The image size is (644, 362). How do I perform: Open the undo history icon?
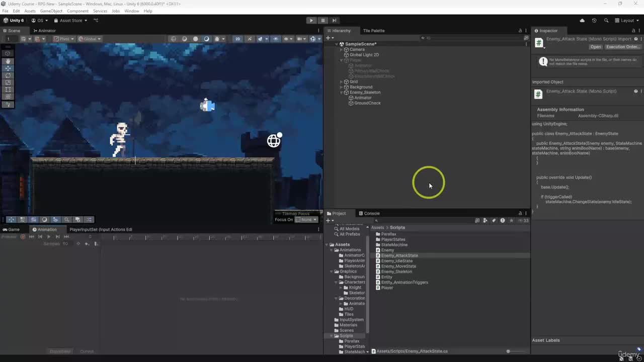click(x=594, y=21)
